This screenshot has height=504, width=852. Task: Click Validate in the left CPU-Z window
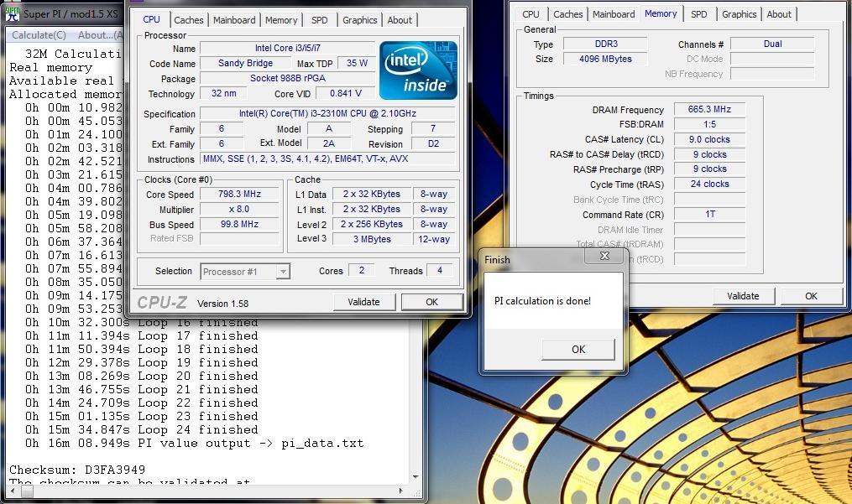tap(363, 302)
